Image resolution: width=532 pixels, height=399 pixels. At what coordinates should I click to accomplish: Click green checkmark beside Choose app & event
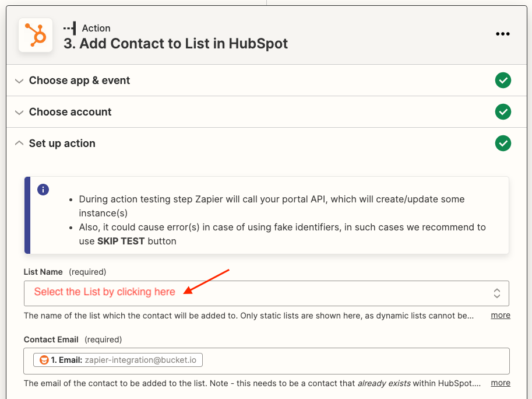503,80
